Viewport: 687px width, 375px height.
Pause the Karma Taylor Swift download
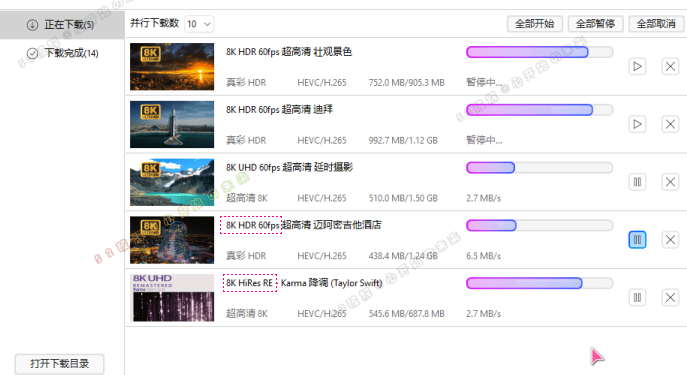[637, 298]
